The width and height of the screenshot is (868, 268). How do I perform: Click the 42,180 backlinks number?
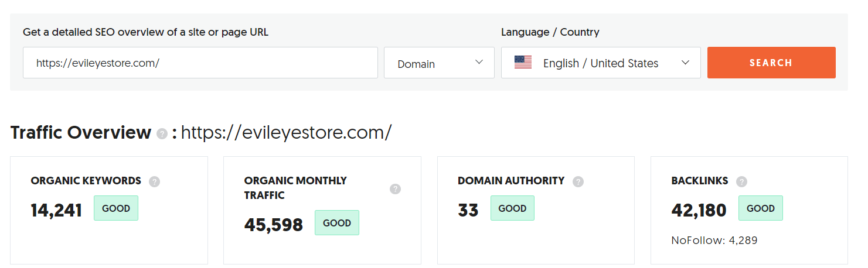pos(699,210)
